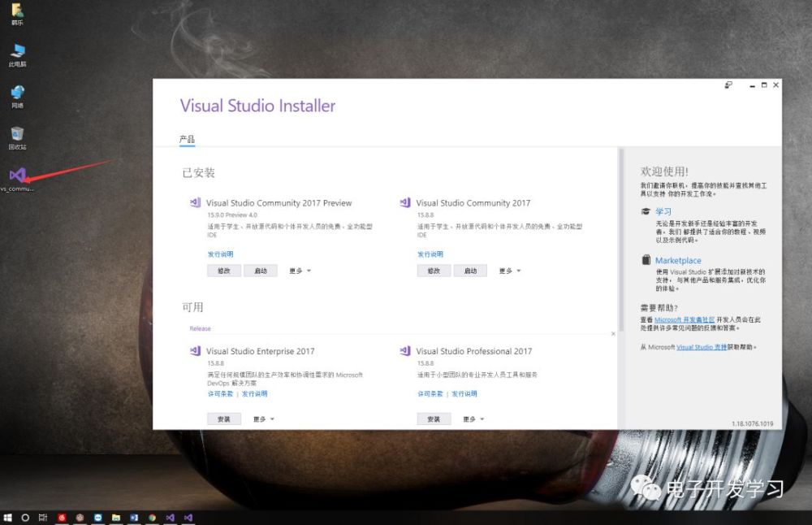Dismiss the Release section with its X
This screenshot has height=525, width=812.
(x=613, y=334)
